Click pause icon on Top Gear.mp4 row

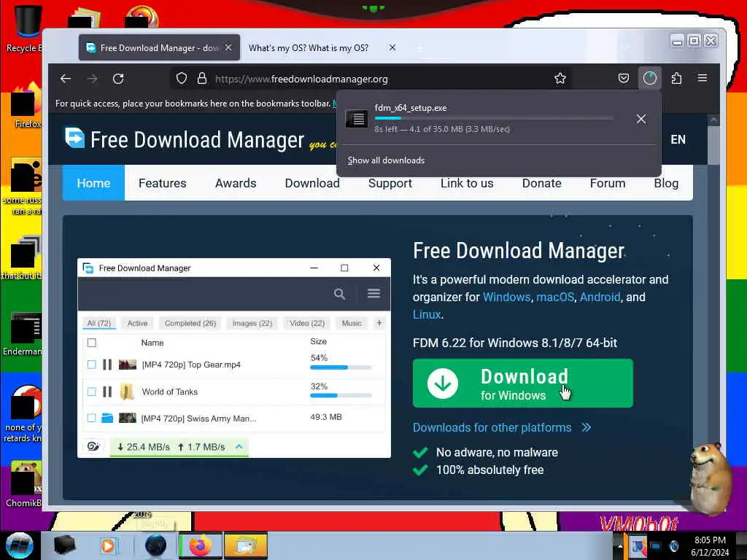[107, 365]
